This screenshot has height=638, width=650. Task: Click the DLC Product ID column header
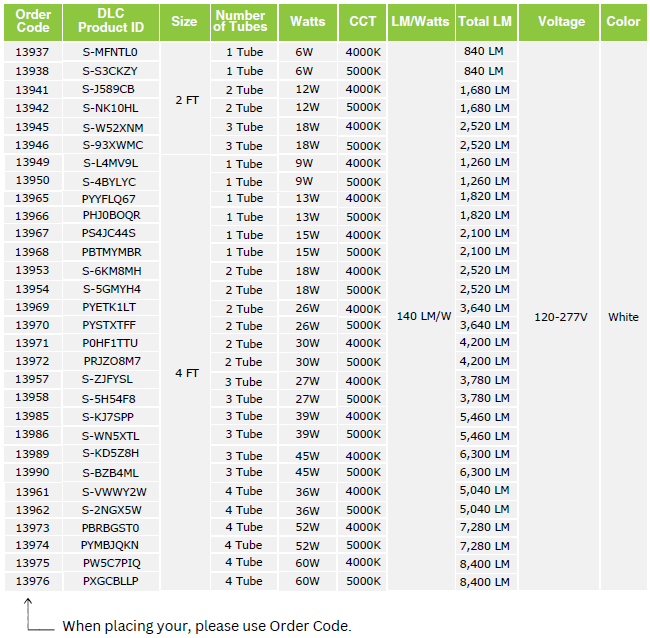coord(111,22)
